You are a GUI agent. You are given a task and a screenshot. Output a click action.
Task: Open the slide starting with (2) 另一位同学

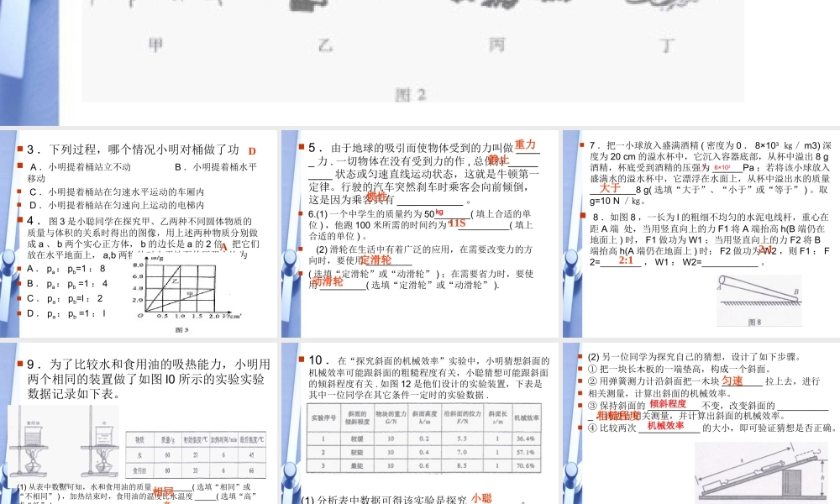[x=701, y=423]
